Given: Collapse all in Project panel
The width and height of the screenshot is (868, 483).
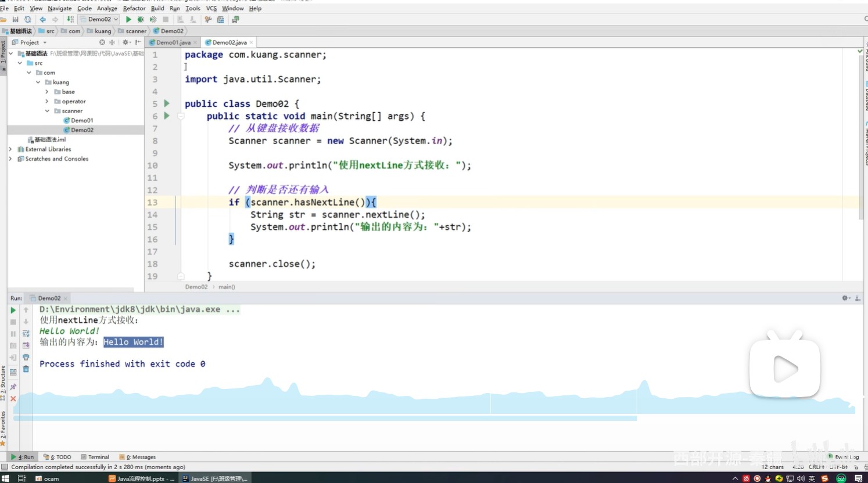Looking at the screenshot, I should [112, 42].
